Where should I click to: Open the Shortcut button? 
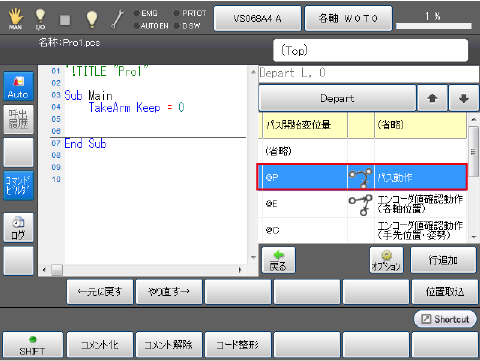click(x=445, y=319)
